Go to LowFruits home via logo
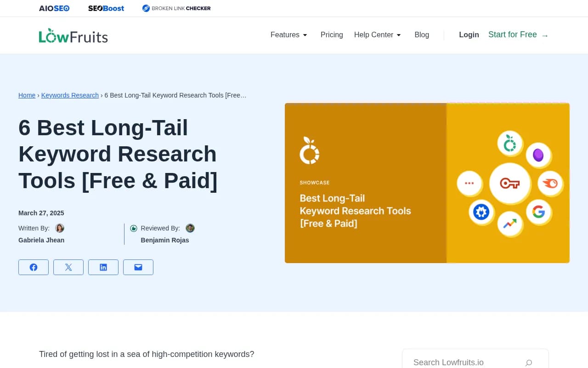 click(x=73, y=35)
